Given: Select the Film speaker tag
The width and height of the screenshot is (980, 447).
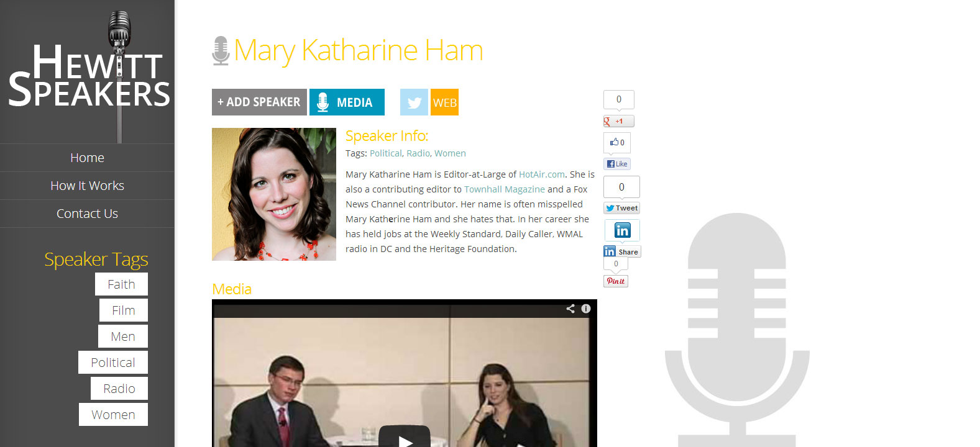Looking at the screenshot, I should (123, 310).
